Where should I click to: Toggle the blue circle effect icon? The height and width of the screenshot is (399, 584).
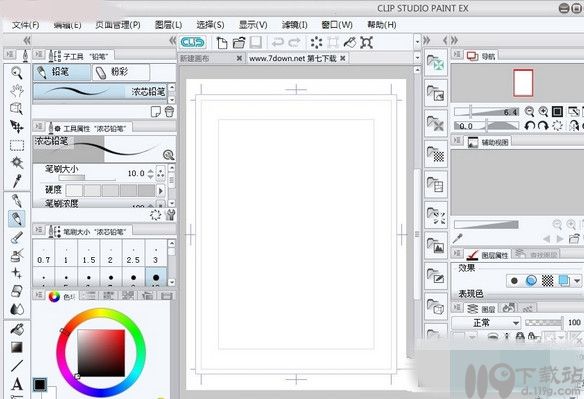tap(531, 281)
